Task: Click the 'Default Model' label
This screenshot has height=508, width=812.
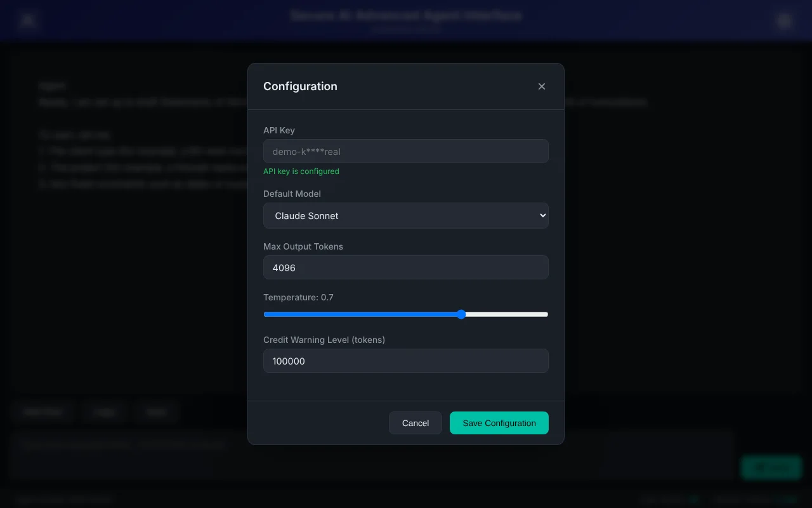Action: point(292,194)
